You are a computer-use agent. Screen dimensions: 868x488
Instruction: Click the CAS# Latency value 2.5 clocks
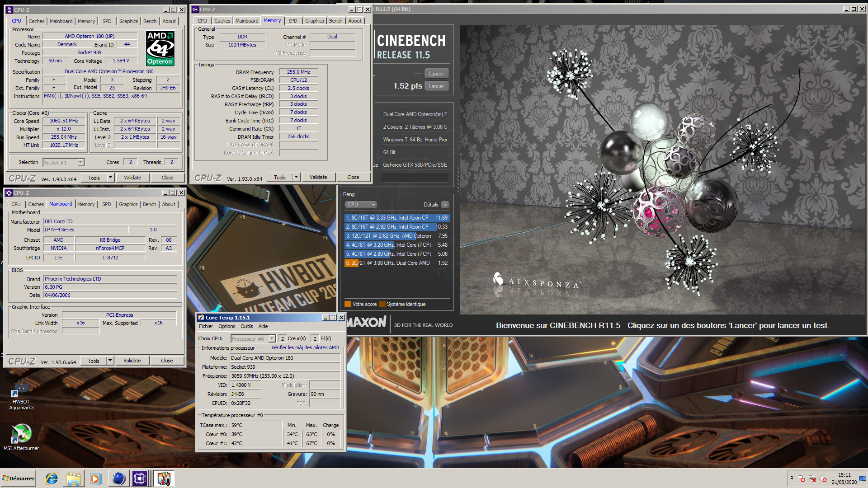pos(298,89)
